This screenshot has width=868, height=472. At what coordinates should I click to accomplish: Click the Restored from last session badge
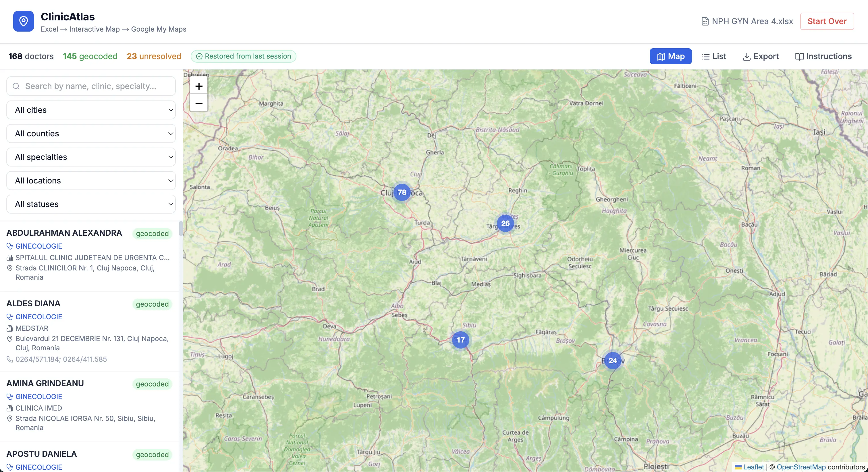click(244, 56)
